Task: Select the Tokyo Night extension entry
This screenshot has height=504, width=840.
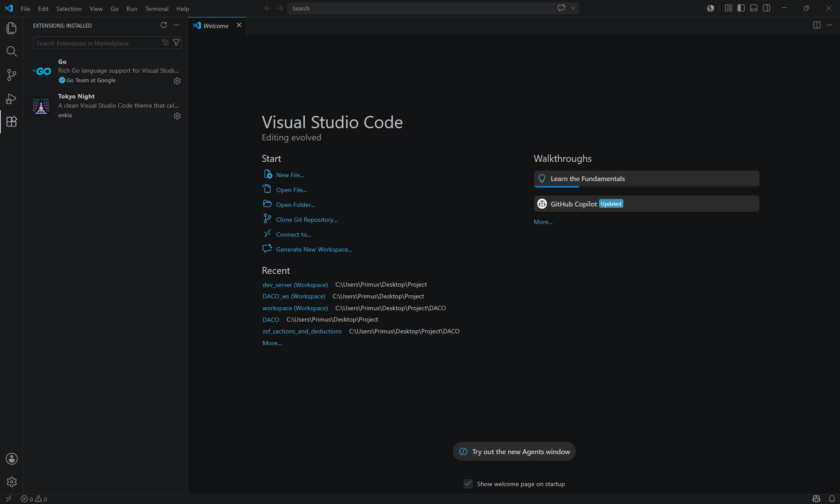Action: pos(105,106)
